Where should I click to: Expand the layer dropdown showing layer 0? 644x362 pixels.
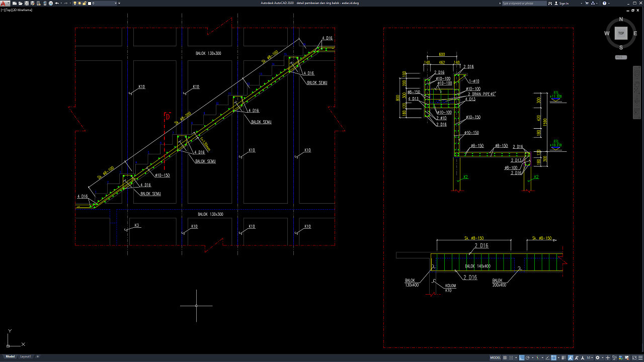click(116, 3)
